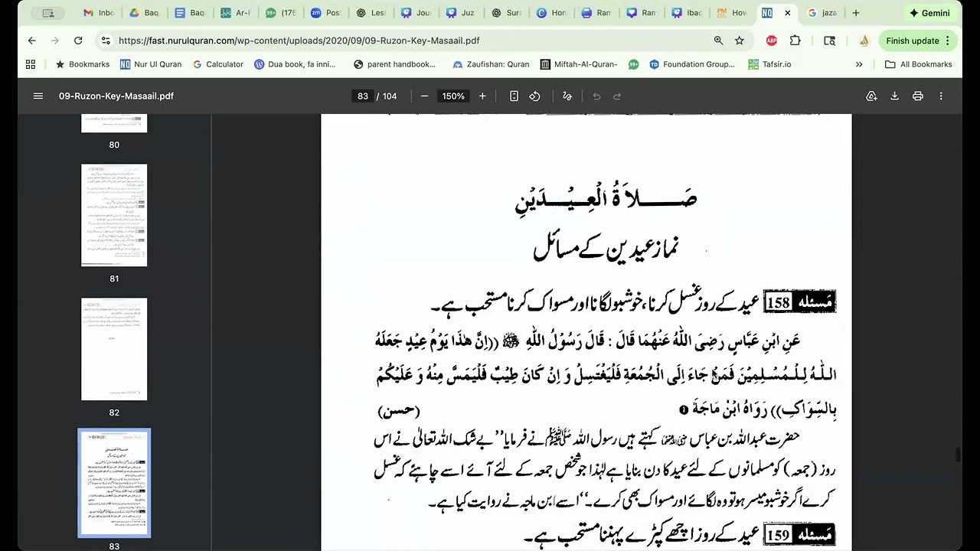Open parent handbook bookmark
This screenshot has height=551, width=980.
click(x=394, y=64)
